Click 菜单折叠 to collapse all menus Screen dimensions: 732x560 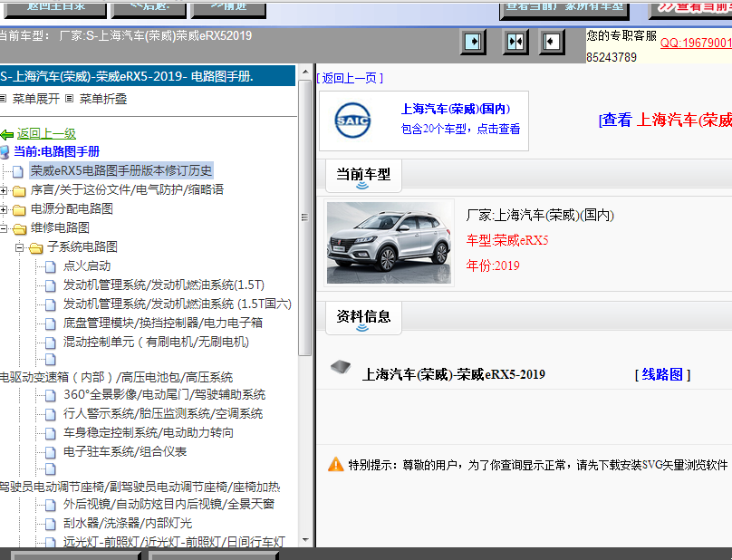(x=102, y=99)
